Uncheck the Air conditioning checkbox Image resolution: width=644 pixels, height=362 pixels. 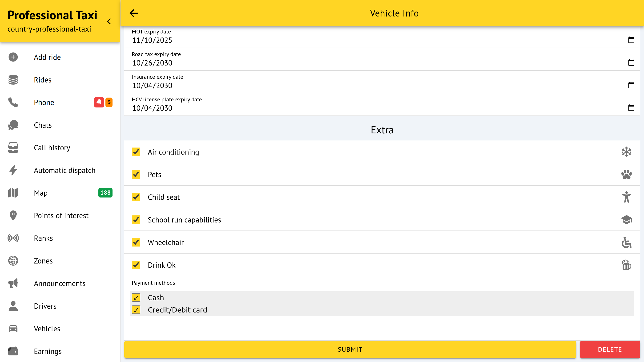pyautogui.click(x=136, y=152)
